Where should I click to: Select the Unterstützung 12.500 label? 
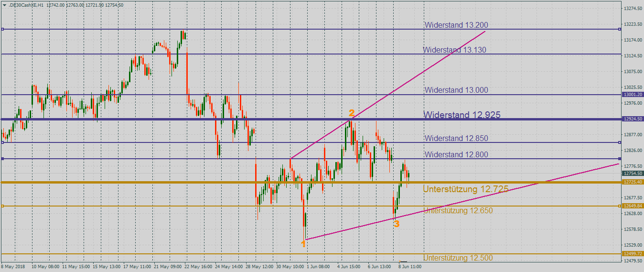pos(458,258)
